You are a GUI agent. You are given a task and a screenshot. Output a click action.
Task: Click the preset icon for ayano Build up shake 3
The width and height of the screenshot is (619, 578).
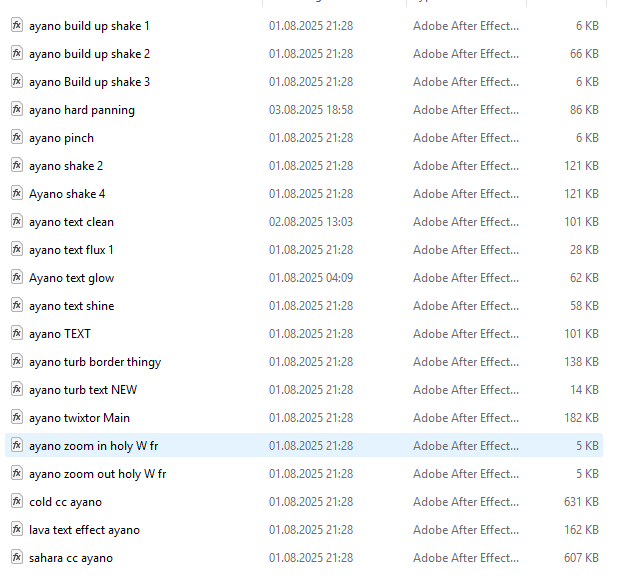pos(17,81)
